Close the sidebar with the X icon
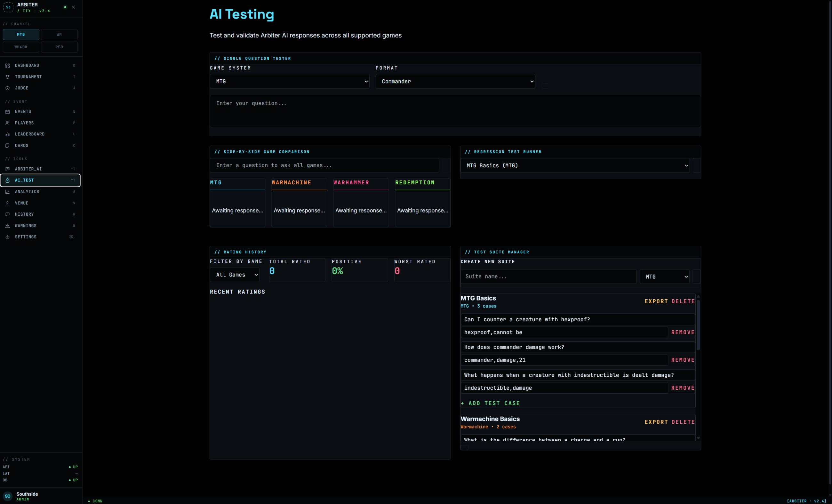The width and height of the screenshot is (832, 504). 73,7
